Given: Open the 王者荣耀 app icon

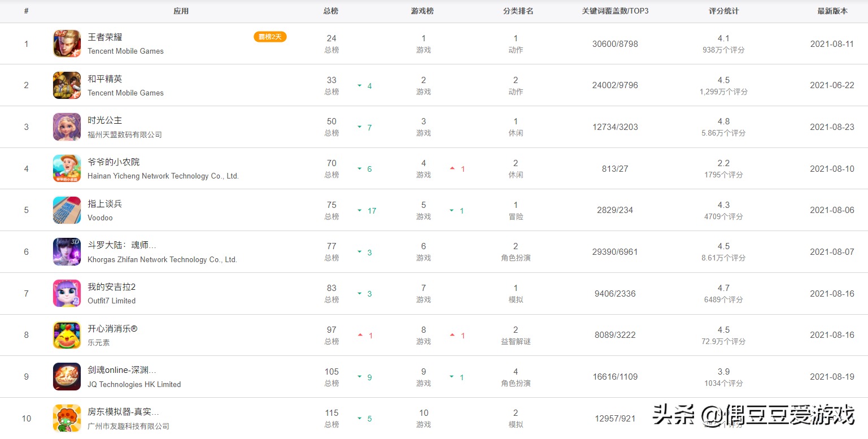Looking at the screenshot, I should pos(67,44).
